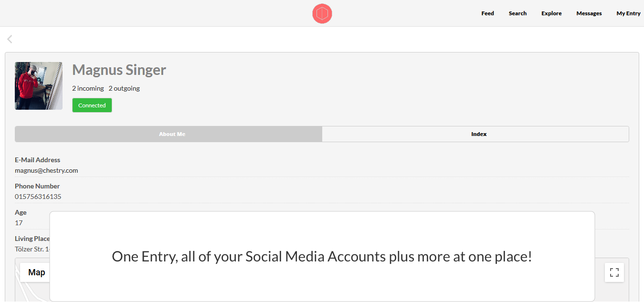Click the phone number 015756316135
644x302 pixels.
point(38,197)
